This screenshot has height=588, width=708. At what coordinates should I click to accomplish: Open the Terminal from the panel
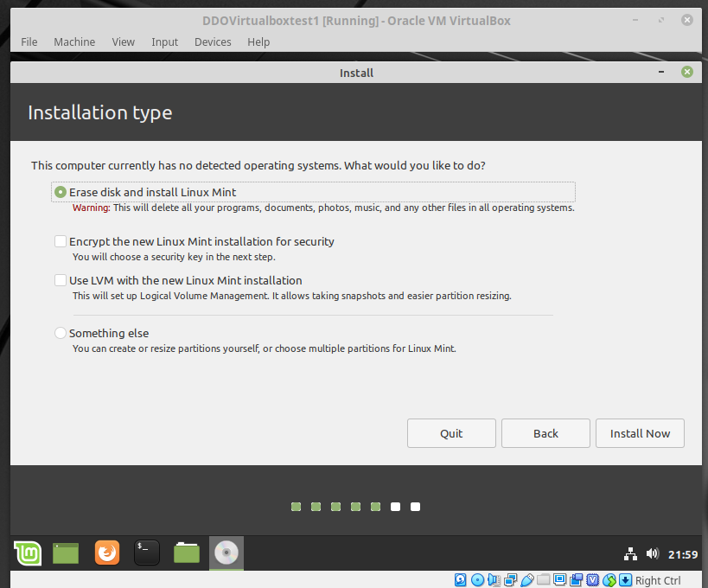click(147, 553)
